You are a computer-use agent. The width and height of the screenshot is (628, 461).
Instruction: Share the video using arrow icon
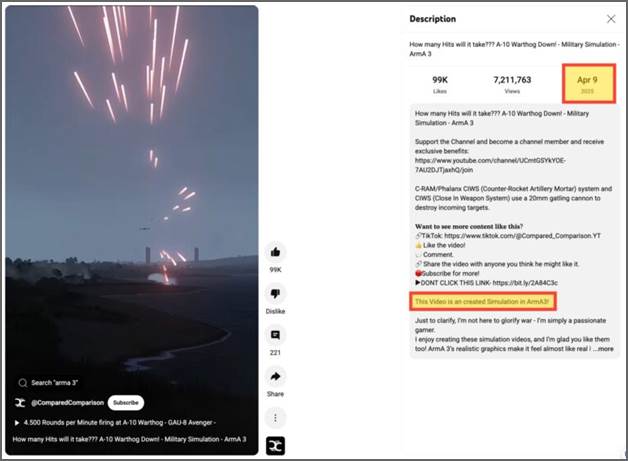click(275, 376)
